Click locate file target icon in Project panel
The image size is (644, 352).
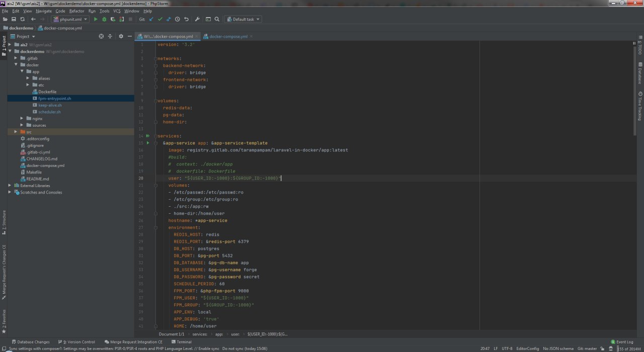(101, 36)
